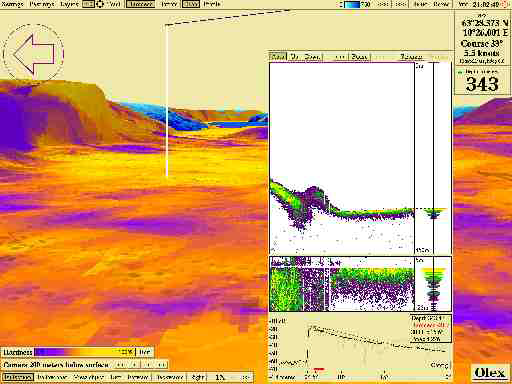This screenshot has width=512, height=384.
Task: Click the Right button in bottom toolbar
Action: pos(198,377)
